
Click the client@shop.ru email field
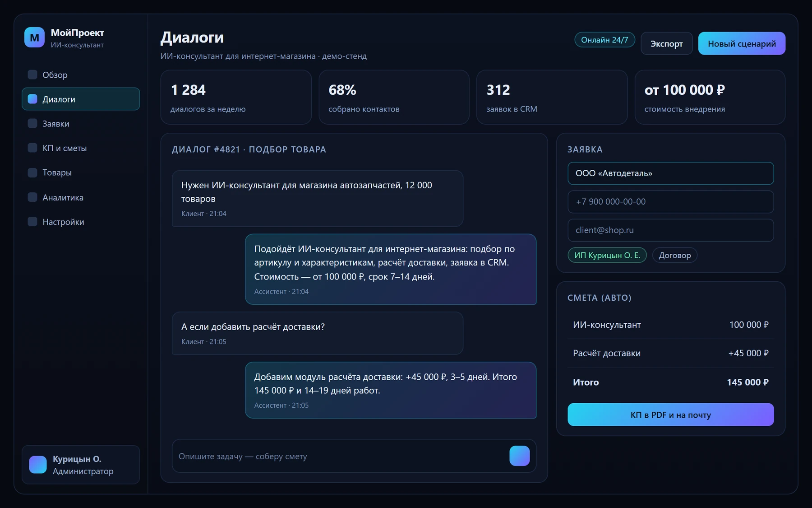tap(671, 230)
